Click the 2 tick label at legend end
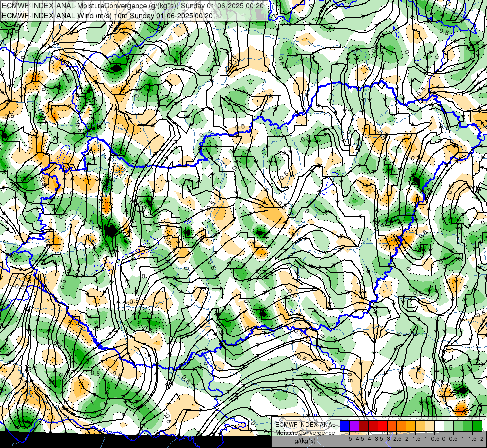The width and height of the screenshot is (487, 448). coord(482,439)
